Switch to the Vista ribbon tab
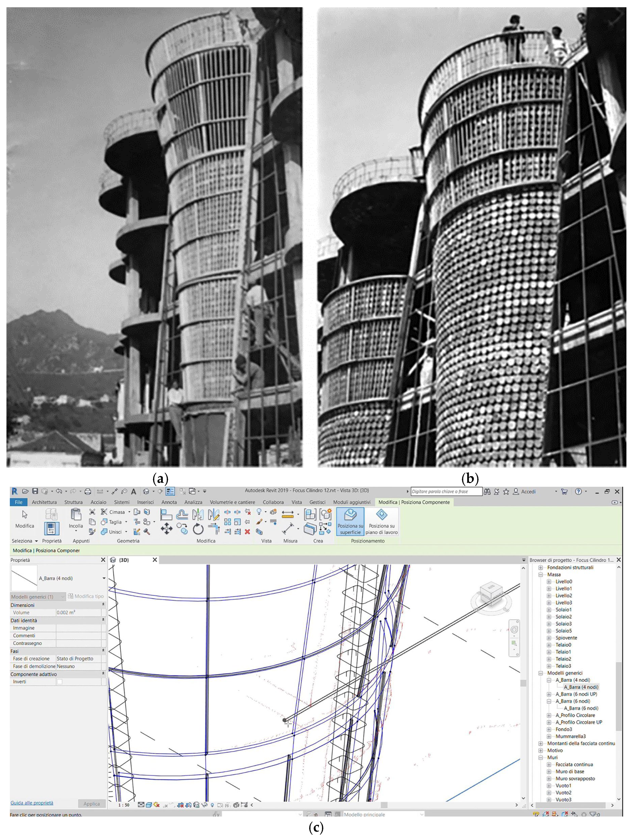Image resolution: width=633 pixels, height=840 pixels. point(297,502)
